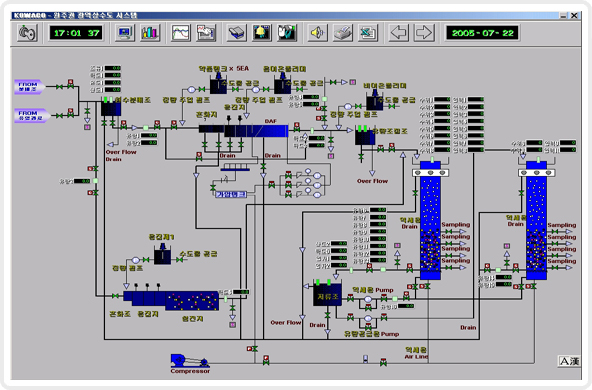The image size is (592, 390).
Task: Open the trend line graph icon
Action: pos(180,32)
